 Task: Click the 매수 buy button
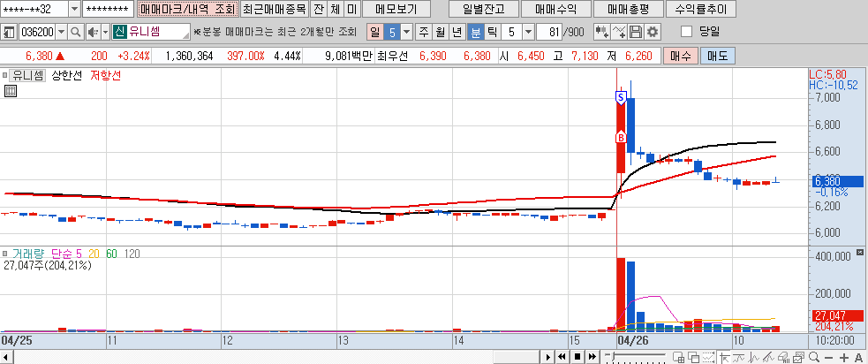tap(680, 56)
